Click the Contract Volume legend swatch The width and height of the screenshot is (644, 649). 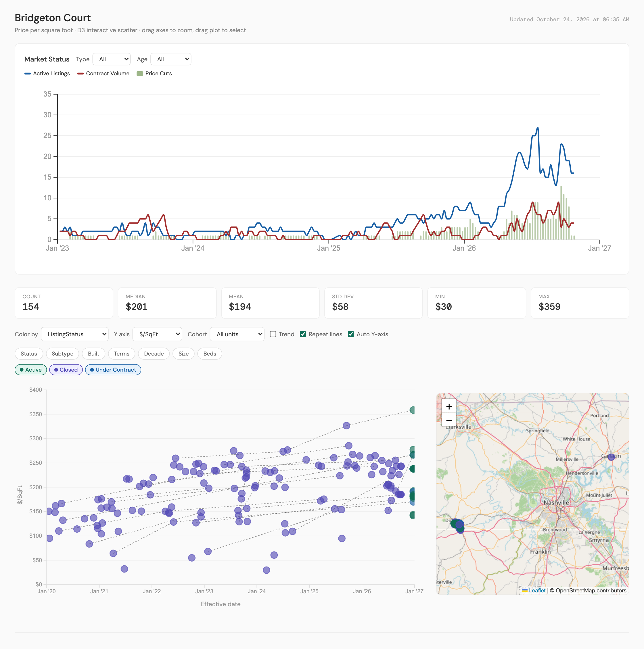pos(80,74)
